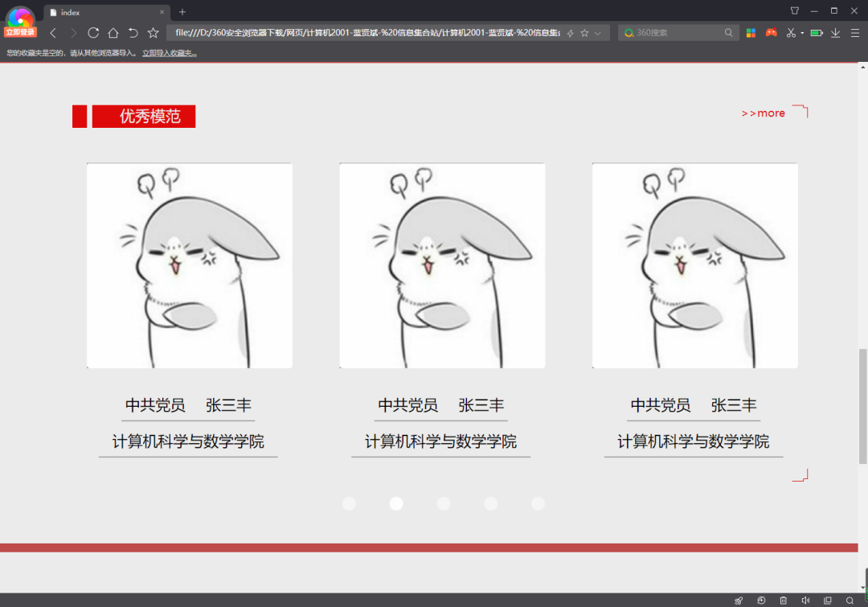The image size is (868, 607).
Task: Click the 立即导入收藏夹 link
Action: [x=170, y=53]
